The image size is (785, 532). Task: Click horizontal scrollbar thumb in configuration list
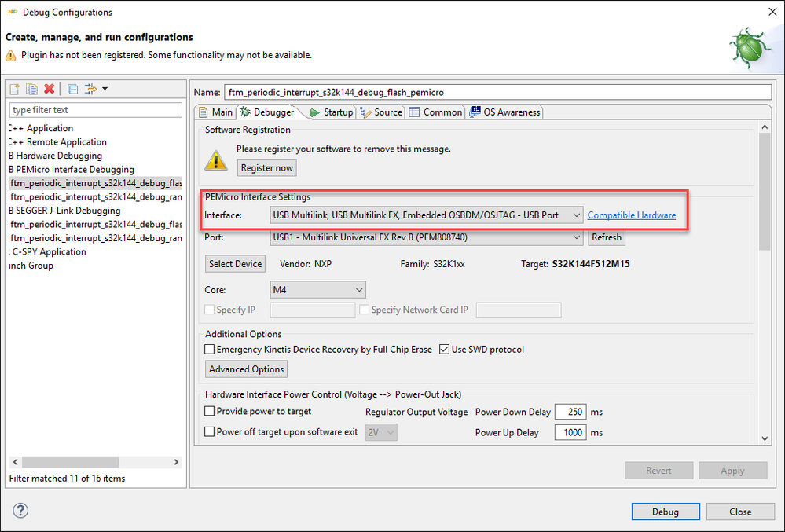pyautogui.click(x=71, y=462)
